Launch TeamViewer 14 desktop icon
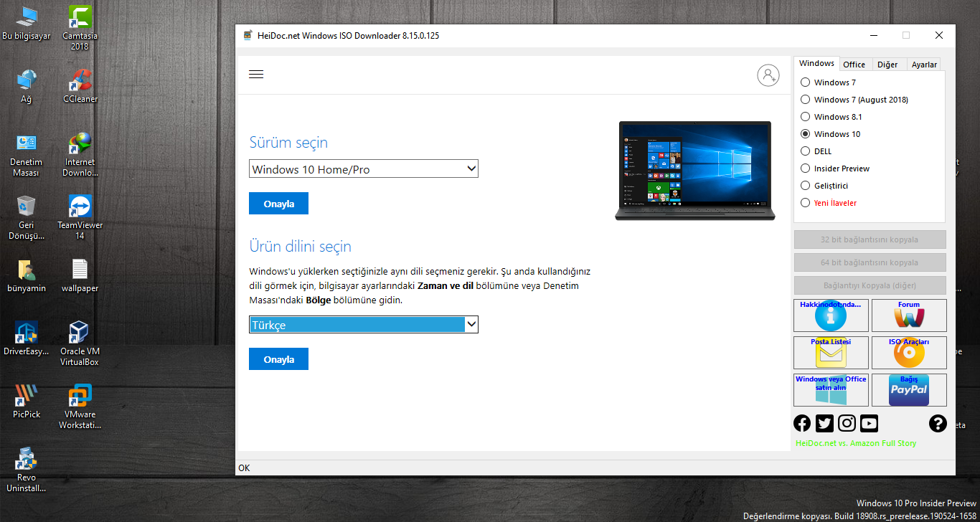980x522 pixels. point(80,217)
